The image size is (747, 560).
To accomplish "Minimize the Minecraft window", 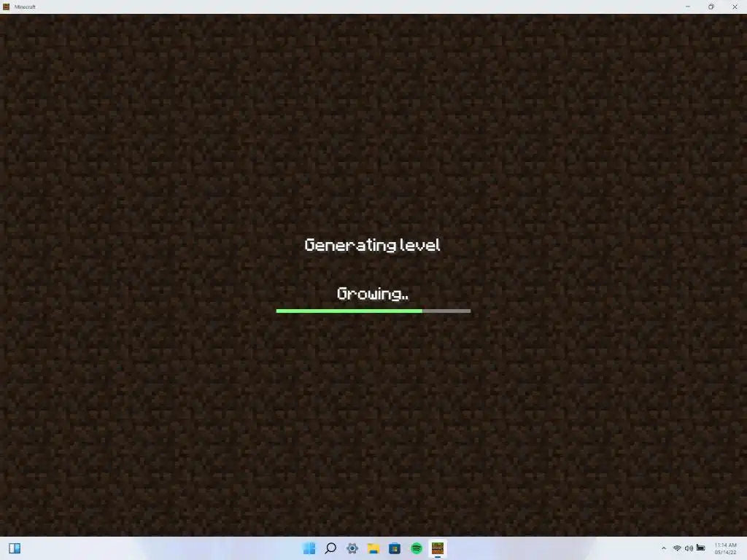I will click(x=687, y=7).
